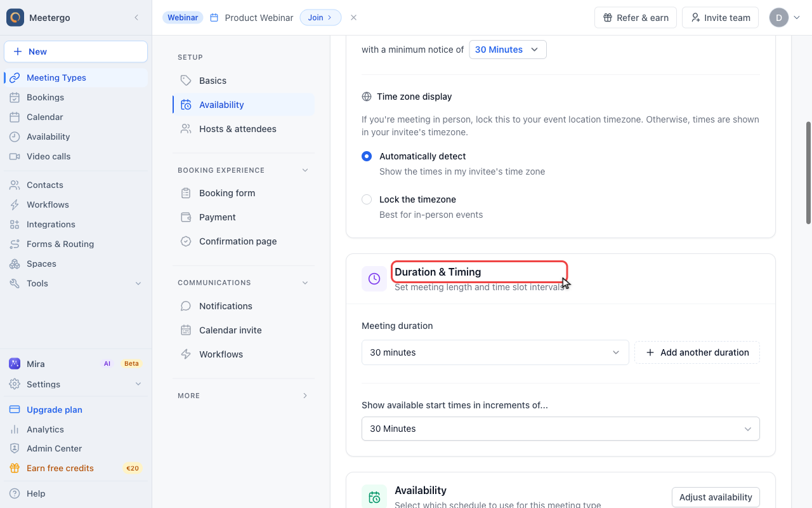Click the Payment wallet icon
The height and width of the screenshot is (508, 812).
(186, 217)
